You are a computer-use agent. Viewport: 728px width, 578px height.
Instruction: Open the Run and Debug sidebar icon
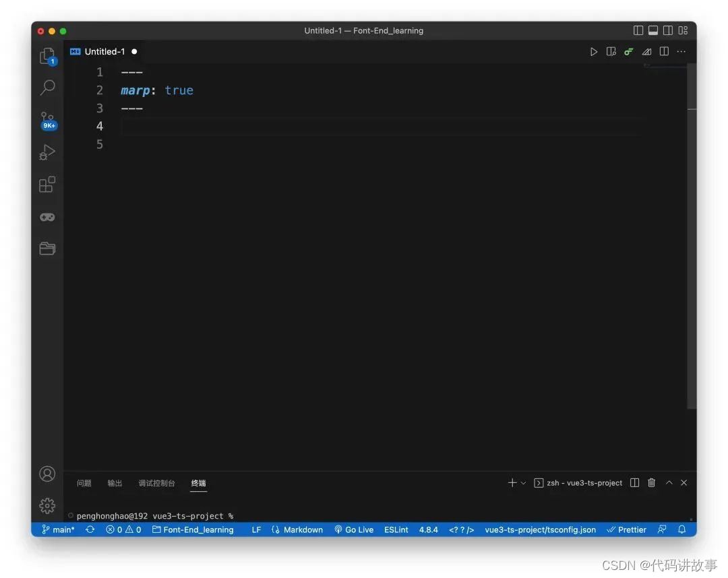(x=47, y=152)
